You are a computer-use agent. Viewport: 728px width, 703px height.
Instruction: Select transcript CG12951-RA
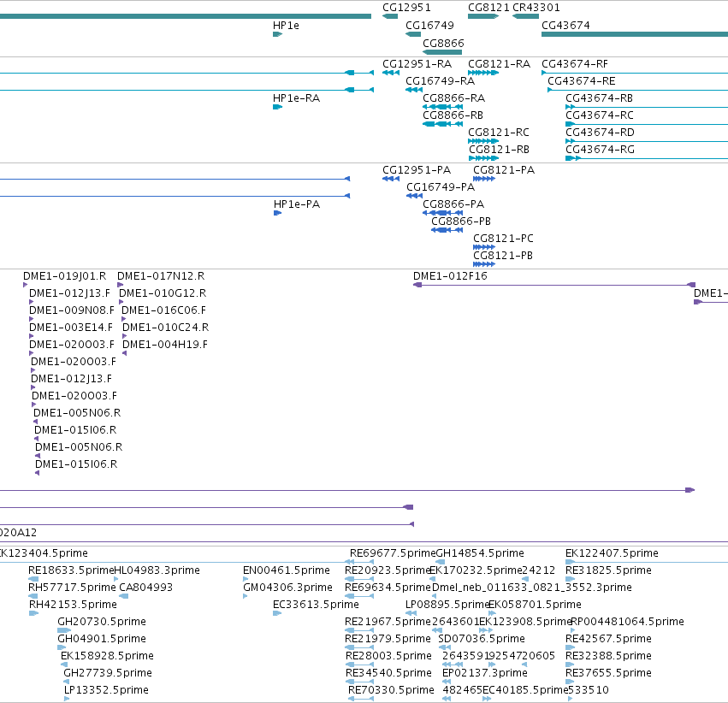(391, 73)
